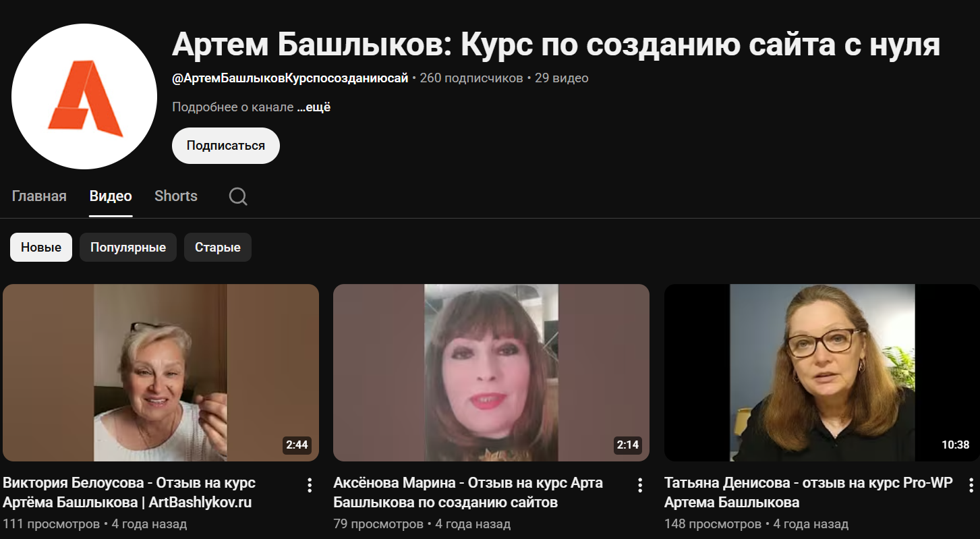Click the 148 просмотров view count
The width and height of the screenshot is (980, 539).
click(713, 524)
